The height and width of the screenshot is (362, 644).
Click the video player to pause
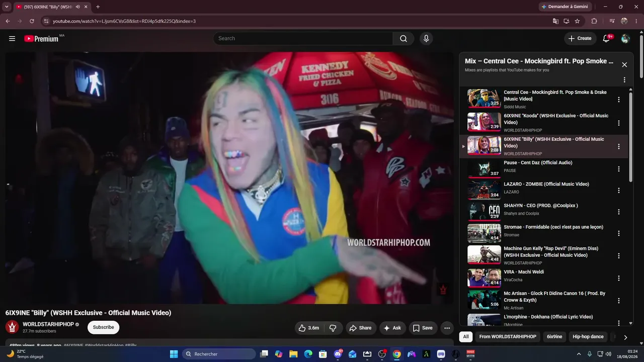(x=229, y=178)
